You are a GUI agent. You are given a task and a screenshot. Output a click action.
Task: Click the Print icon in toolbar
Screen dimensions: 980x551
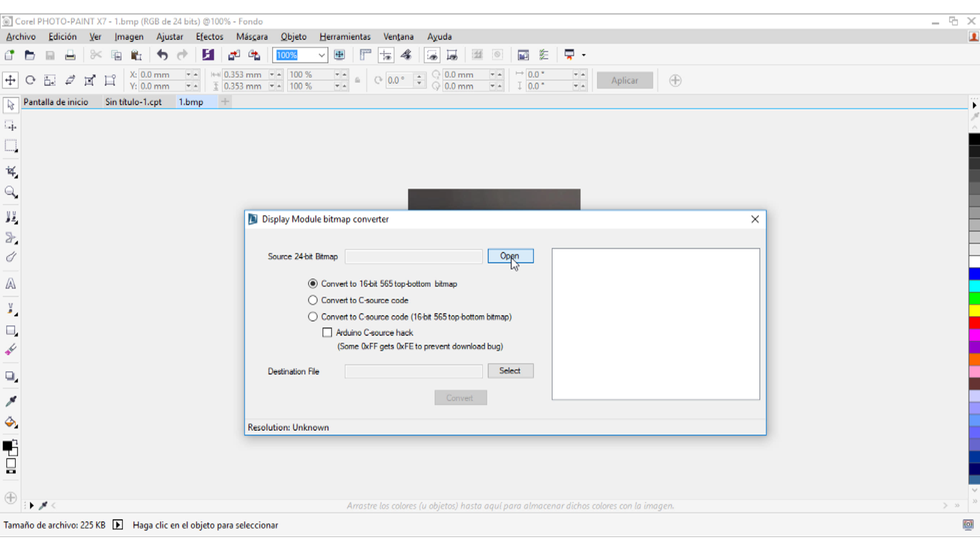pos(70,55)
